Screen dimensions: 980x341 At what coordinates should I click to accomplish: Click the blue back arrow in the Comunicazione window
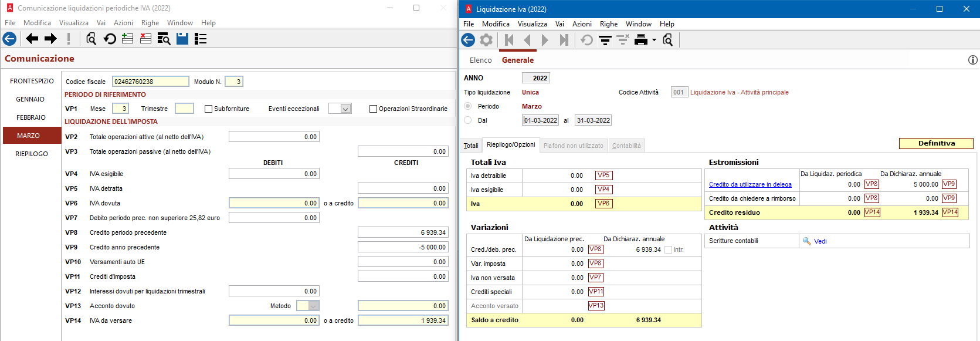point(9,39)
